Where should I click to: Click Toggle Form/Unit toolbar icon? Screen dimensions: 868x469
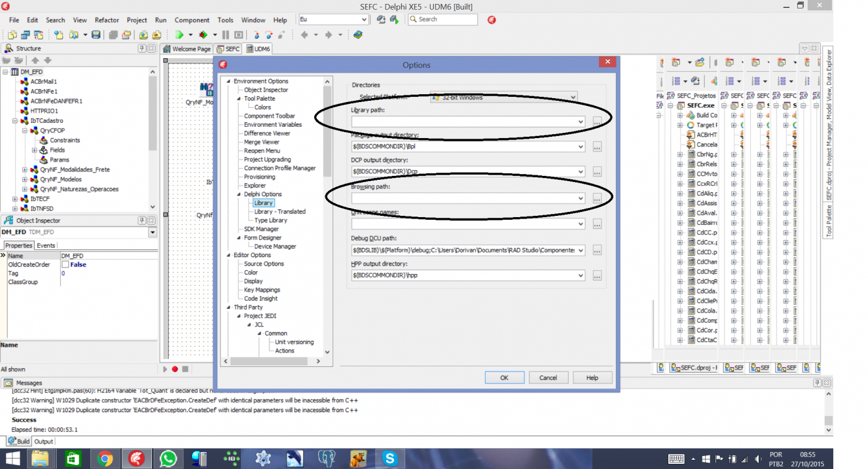click(x=39, y=35)
